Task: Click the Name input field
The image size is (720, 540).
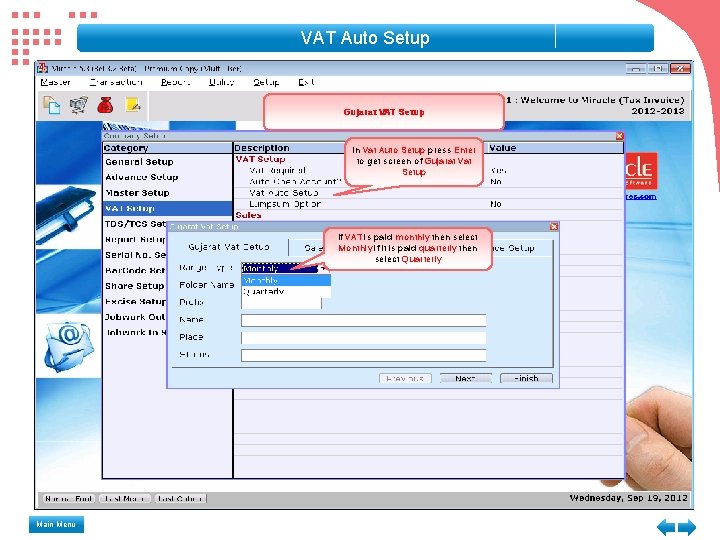Action: click(x=363, y=320)
